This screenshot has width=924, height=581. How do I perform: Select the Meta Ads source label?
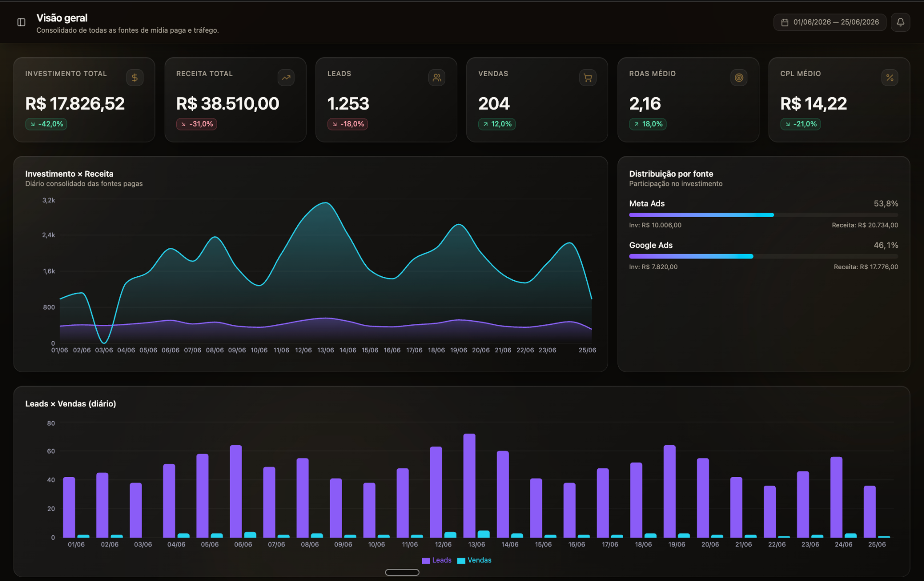[647, 204]
